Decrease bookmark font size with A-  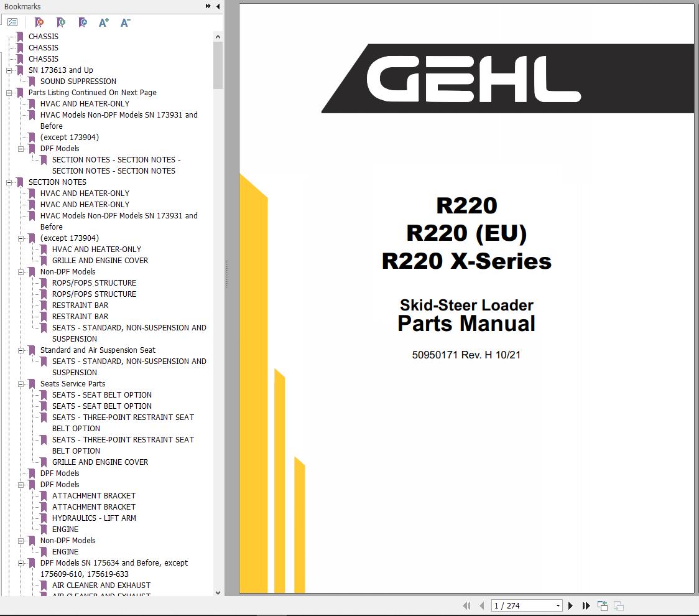125,22
